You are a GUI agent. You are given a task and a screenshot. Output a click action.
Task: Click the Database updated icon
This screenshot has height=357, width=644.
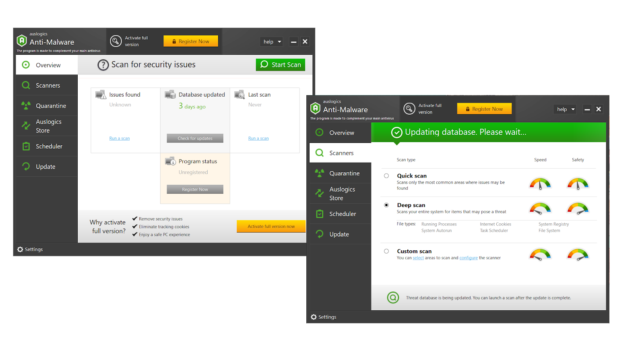click(170, 95)
